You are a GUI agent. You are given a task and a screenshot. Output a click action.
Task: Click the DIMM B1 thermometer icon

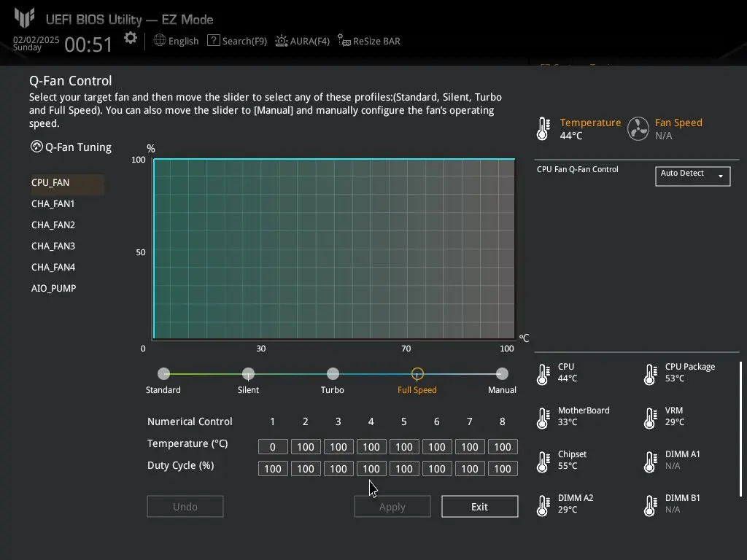(650, 506)
